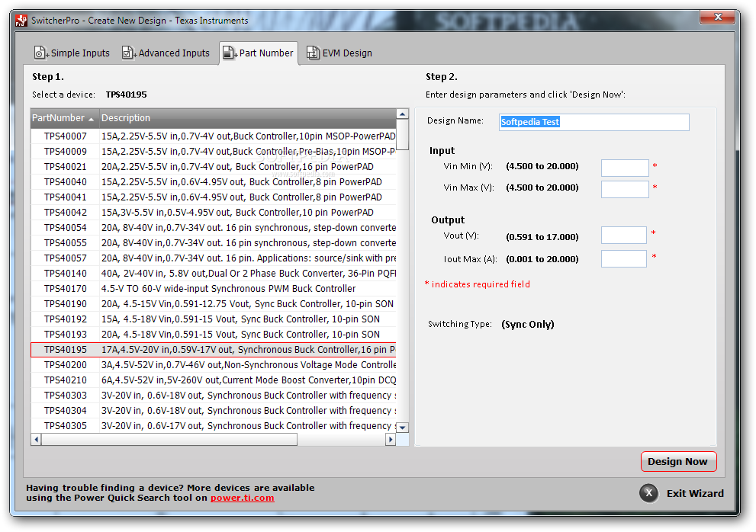756x532 pixels.
Task: Select device TPS40040 row
Action: 213,182
